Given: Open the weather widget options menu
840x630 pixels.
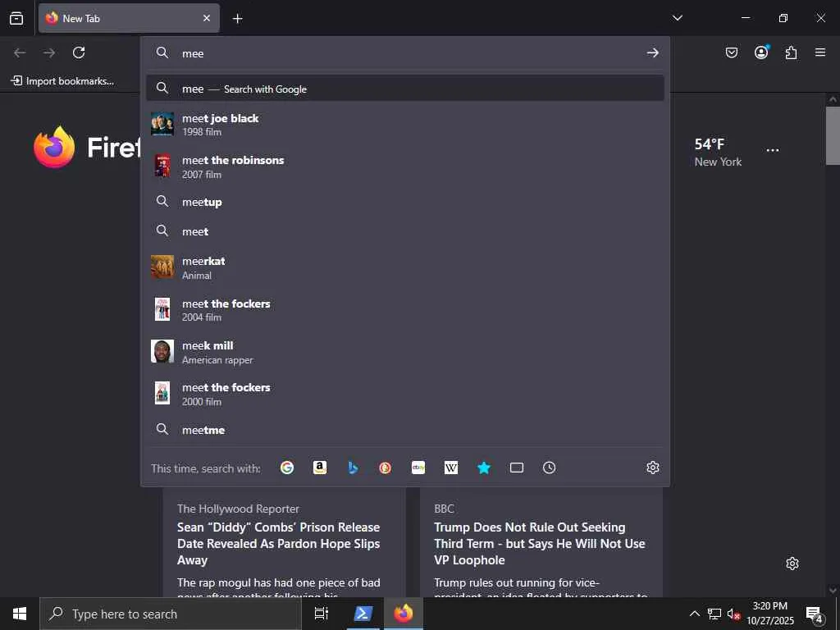Looking at the screenshot, I should [773, 150].
